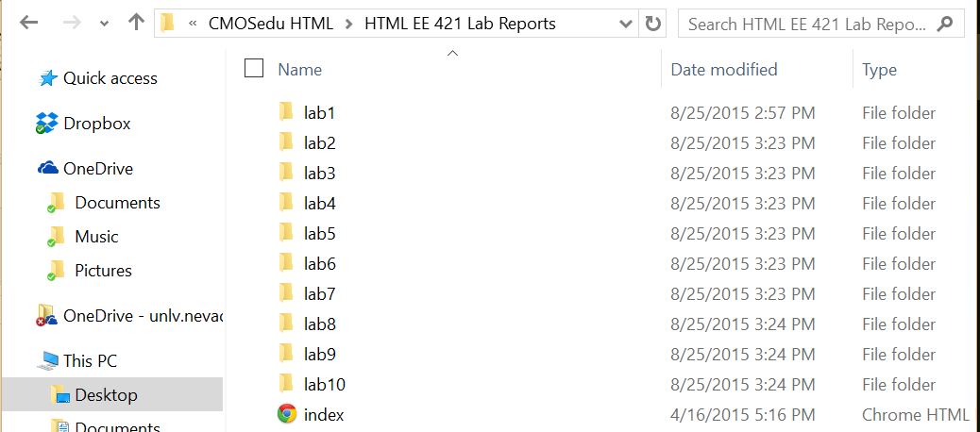
Task: Expand the address bar history dropdown
Action: [624, 24]
